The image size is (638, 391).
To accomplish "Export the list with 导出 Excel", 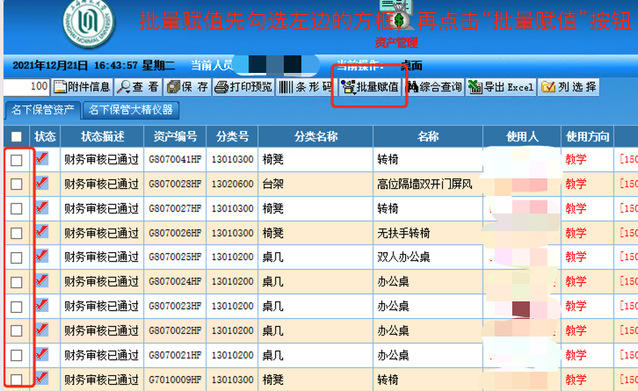I will click(501, 87).
